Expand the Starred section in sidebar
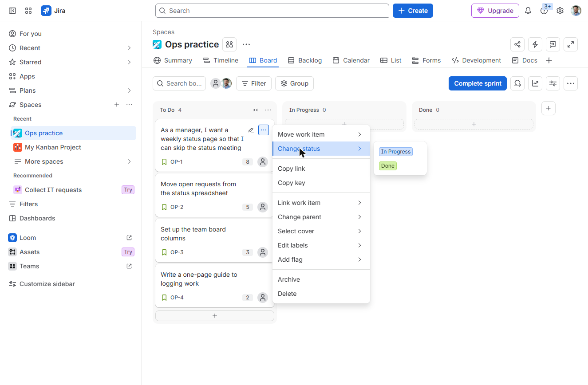588x385 pixels. pos(129,62)
